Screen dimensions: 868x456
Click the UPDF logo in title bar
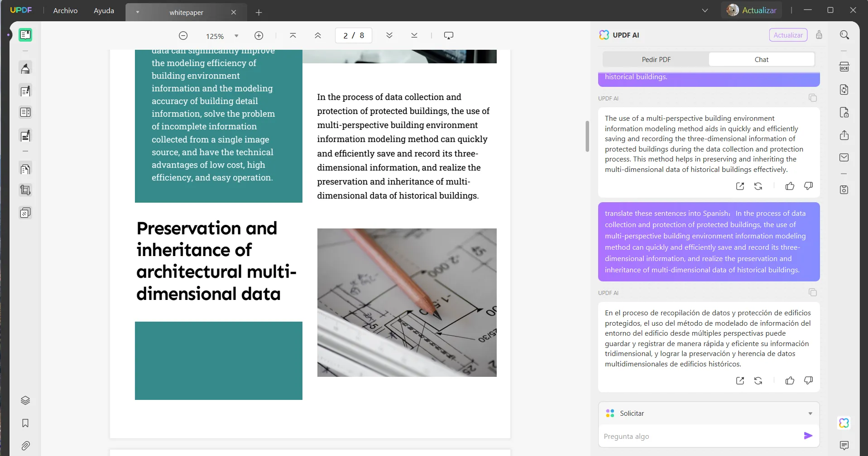(21, 10)
